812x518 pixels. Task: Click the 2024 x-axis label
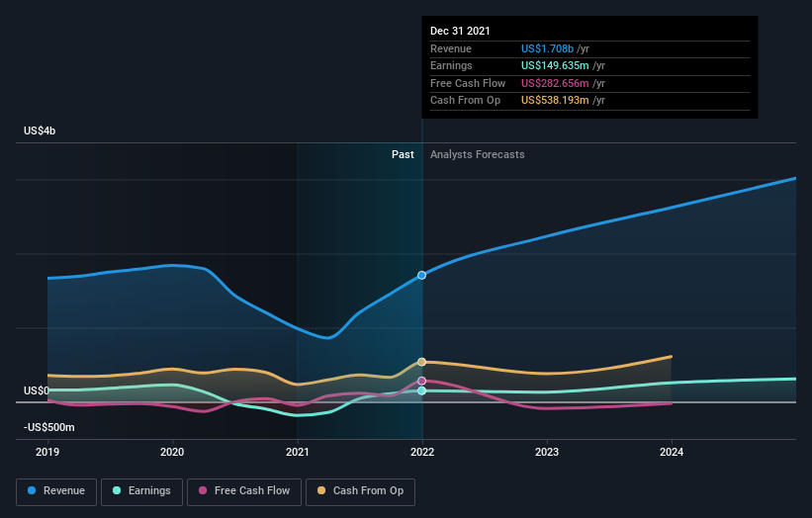[672, 453]
